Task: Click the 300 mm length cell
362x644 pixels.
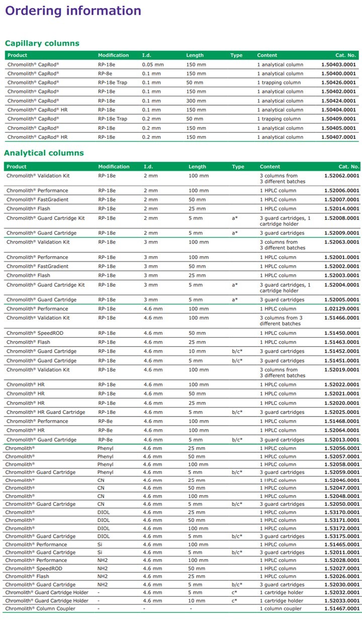Action: pyautogui.click(x=195, y=101)
